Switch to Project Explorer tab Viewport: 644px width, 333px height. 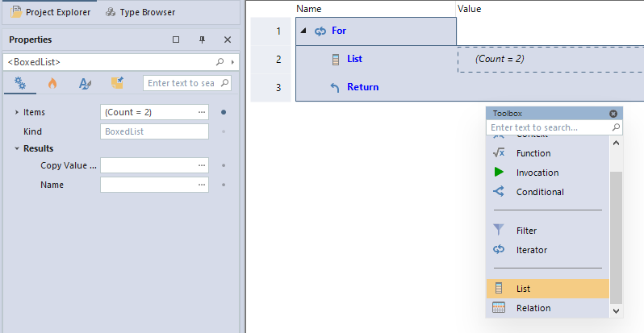click(x=50, y=12)
